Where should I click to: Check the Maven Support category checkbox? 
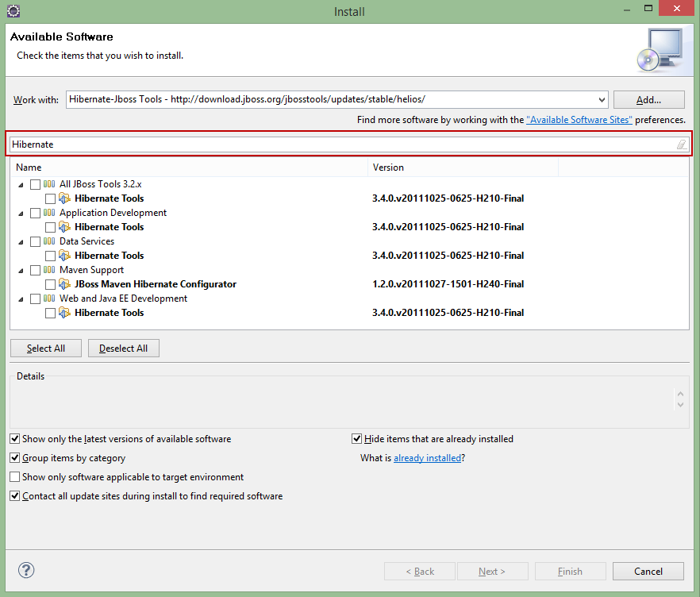tap(35, 270)
